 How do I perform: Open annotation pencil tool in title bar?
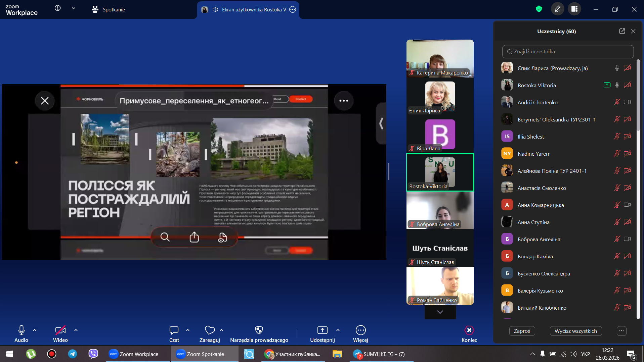click(x=557, y=9)
